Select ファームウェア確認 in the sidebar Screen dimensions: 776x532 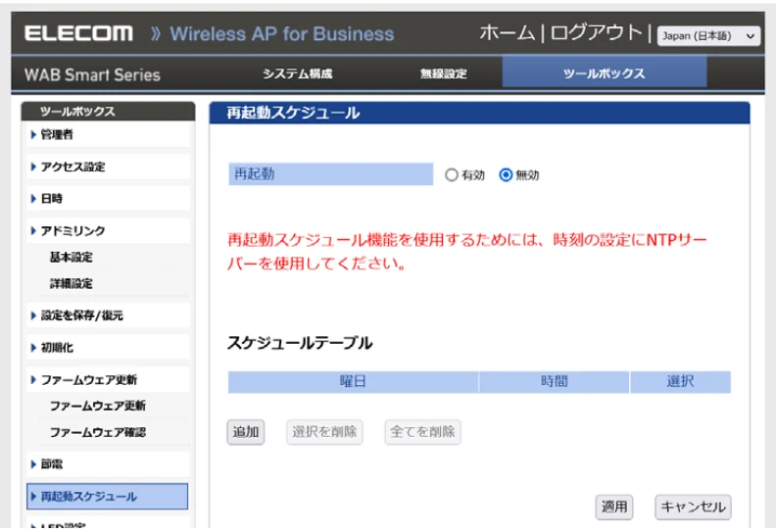(98, 432)
